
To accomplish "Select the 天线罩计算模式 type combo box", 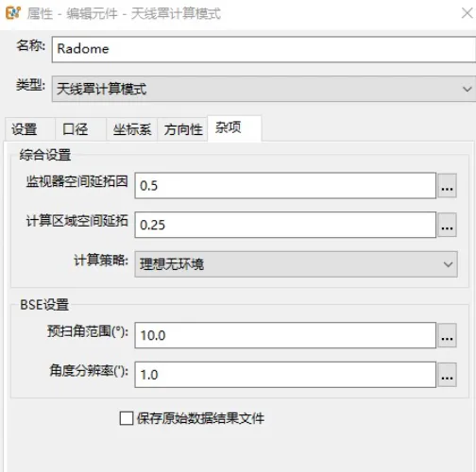I will pos(263,89).
